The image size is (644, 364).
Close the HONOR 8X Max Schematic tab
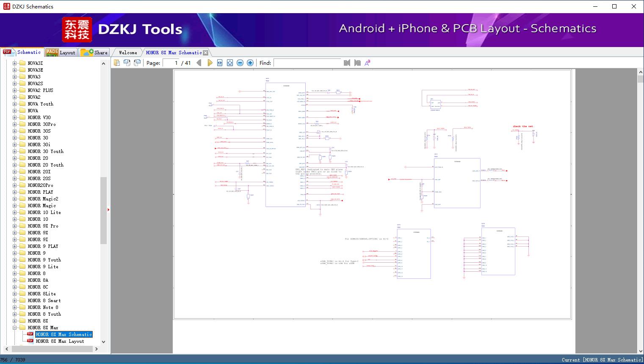[205, 53]
